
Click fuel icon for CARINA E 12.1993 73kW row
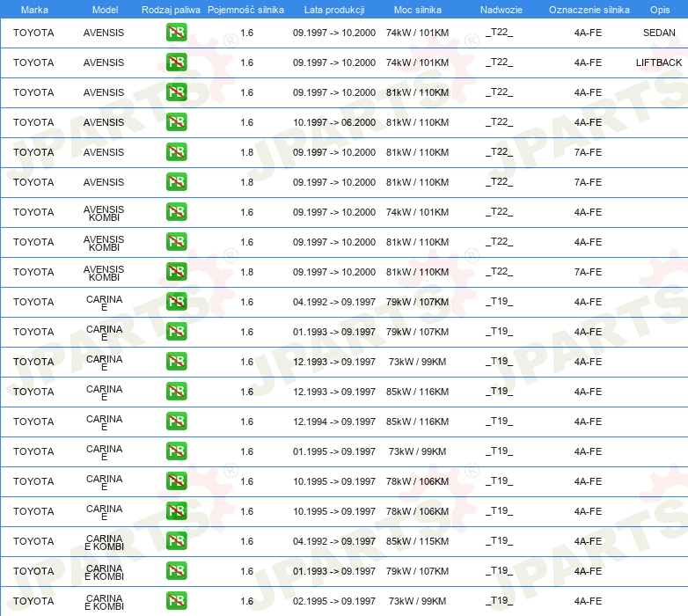click(176, 362)
